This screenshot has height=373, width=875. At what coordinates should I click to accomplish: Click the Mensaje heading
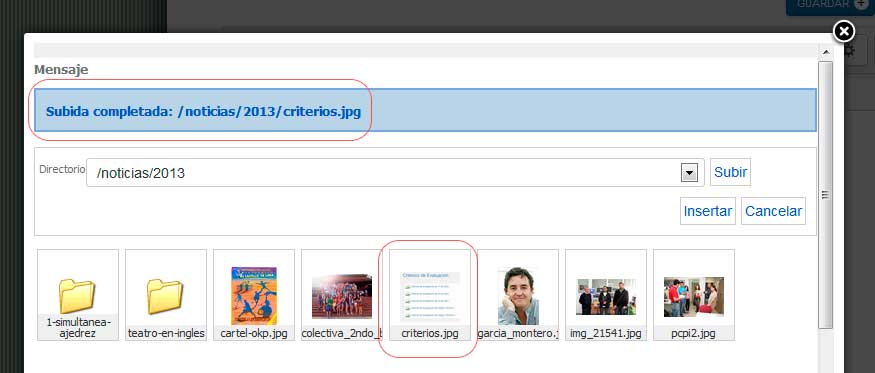[61, 70]
